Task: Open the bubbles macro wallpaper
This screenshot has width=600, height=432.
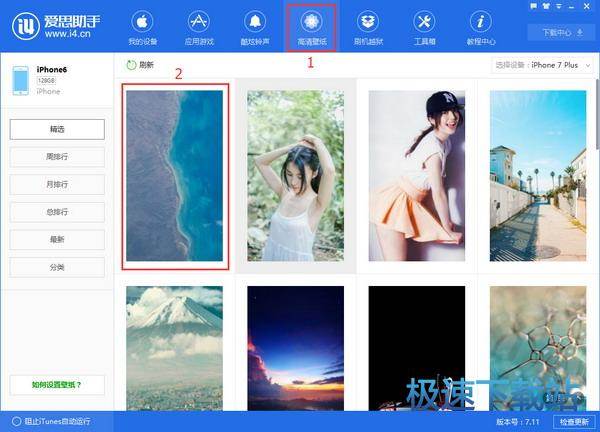Action: click(x=538, y=348)
